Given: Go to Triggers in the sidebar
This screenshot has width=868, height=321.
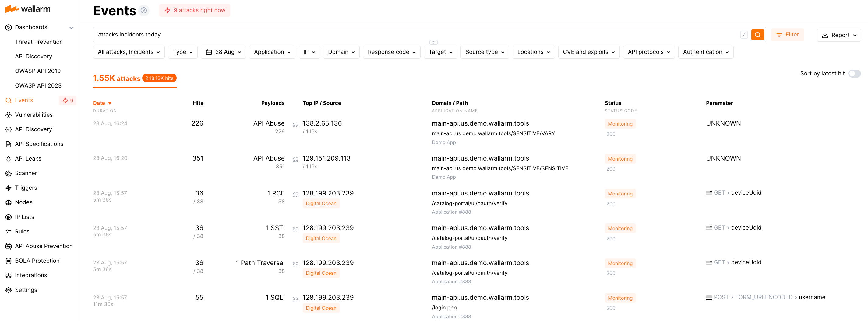Looking at the screenshot, I should pyautogui.click(x=26, y=188).
